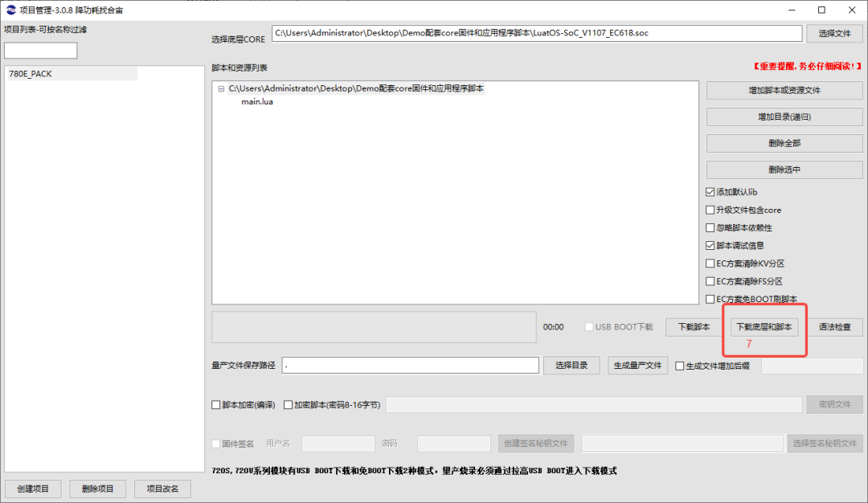The height and width of the screenshot is (503, 868).
Task: Click the app logo icon in title bar
Action: [10, 10]
